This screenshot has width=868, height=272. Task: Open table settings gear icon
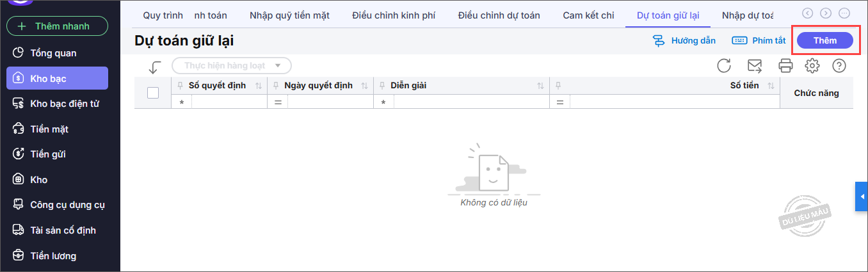point(812,65)
